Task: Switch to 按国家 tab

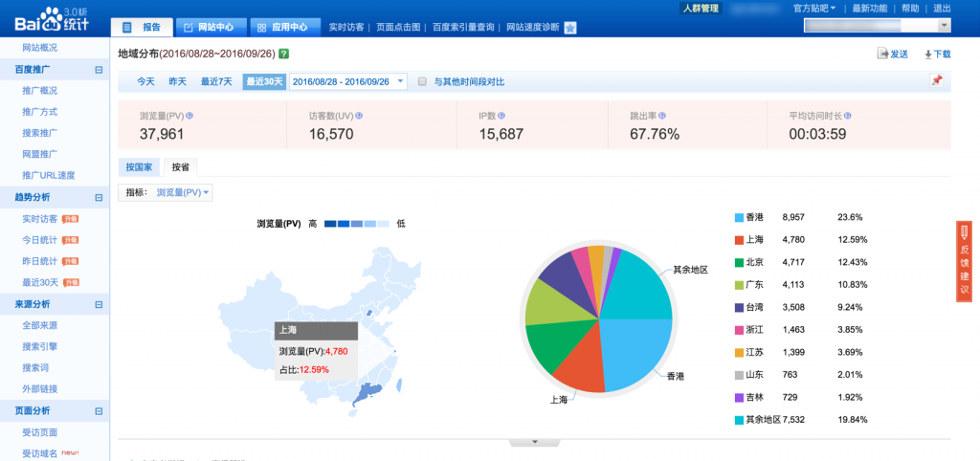Action: coord(139,166)
